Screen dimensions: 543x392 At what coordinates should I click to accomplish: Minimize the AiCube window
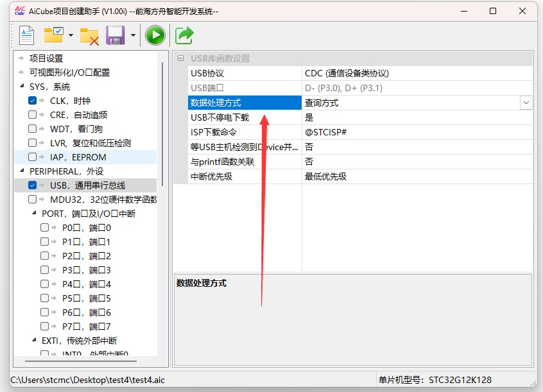point(464,11)
